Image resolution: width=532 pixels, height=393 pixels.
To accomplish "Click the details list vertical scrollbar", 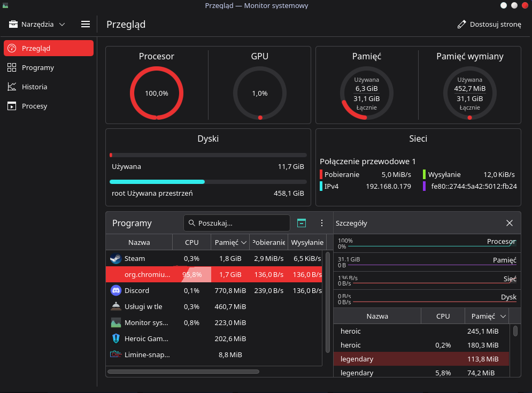I will click(515, 331).
